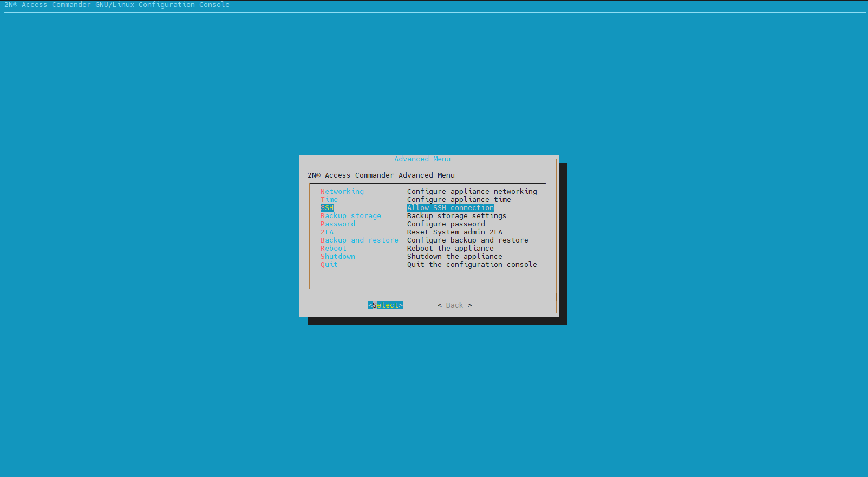Viewport: 868px width, 477px height.
Task: Click 'Allow SSH connection' description
Action: (x=451, y=208)
